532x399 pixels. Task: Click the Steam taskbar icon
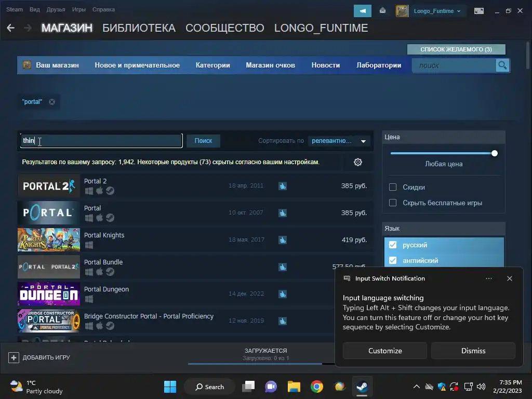362,387
